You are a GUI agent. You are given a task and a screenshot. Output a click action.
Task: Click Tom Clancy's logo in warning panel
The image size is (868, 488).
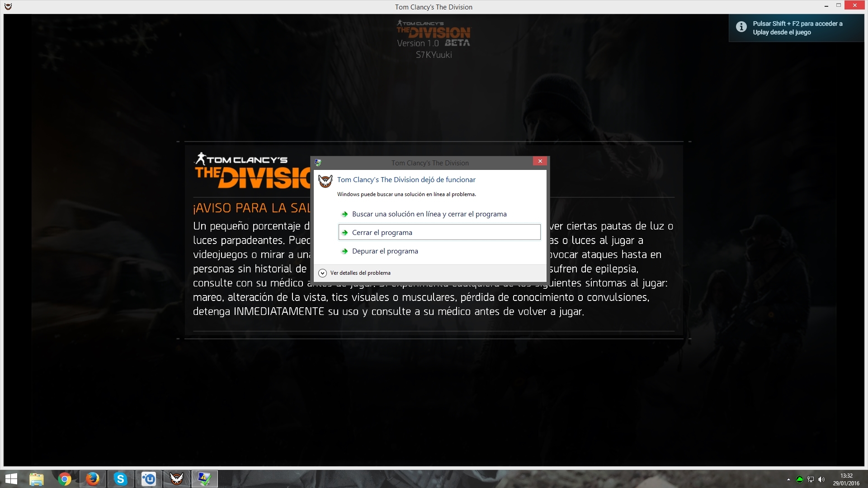(x=253, y=170)
